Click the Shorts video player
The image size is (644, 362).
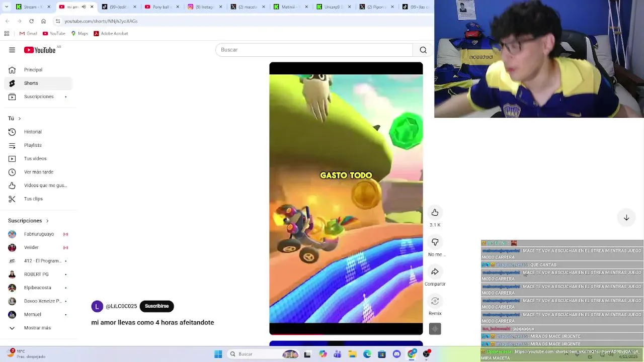pyautogui.click(x=346, y=199)
